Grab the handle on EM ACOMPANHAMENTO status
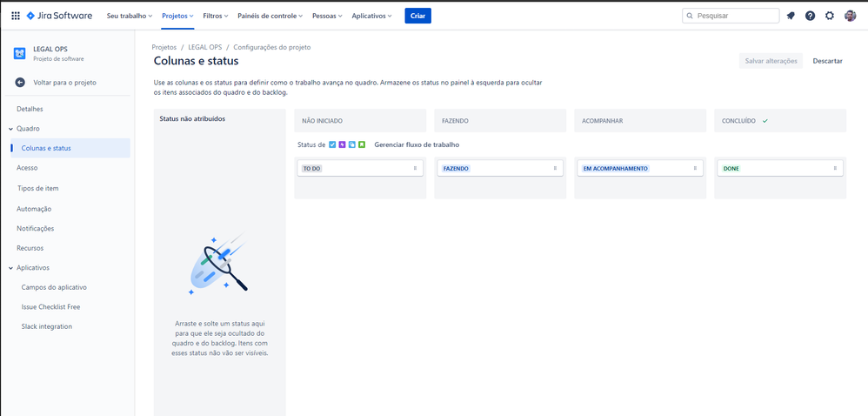Screen dimensions: 868x416 [x=695, y=168]
